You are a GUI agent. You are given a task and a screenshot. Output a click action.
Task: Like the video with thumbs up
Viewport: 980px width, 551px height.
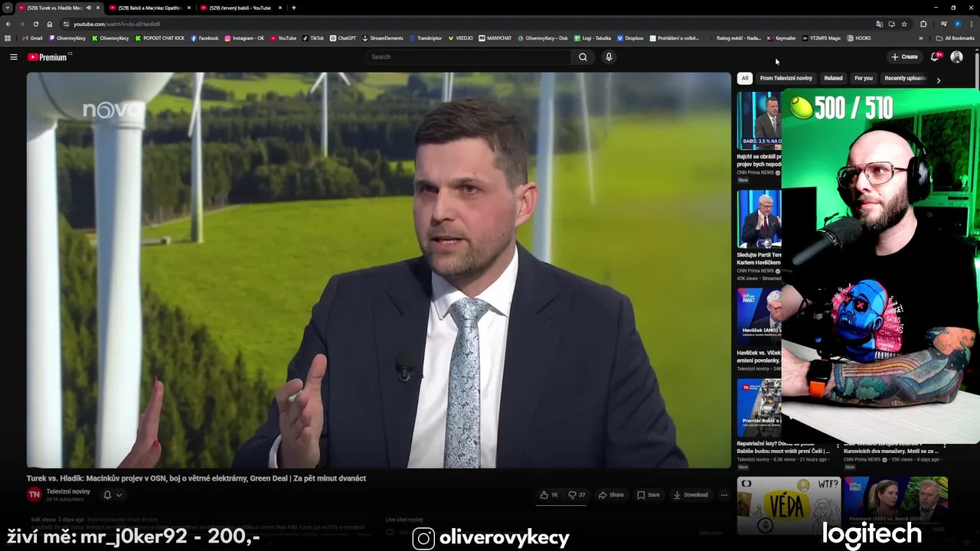[549, 495]
